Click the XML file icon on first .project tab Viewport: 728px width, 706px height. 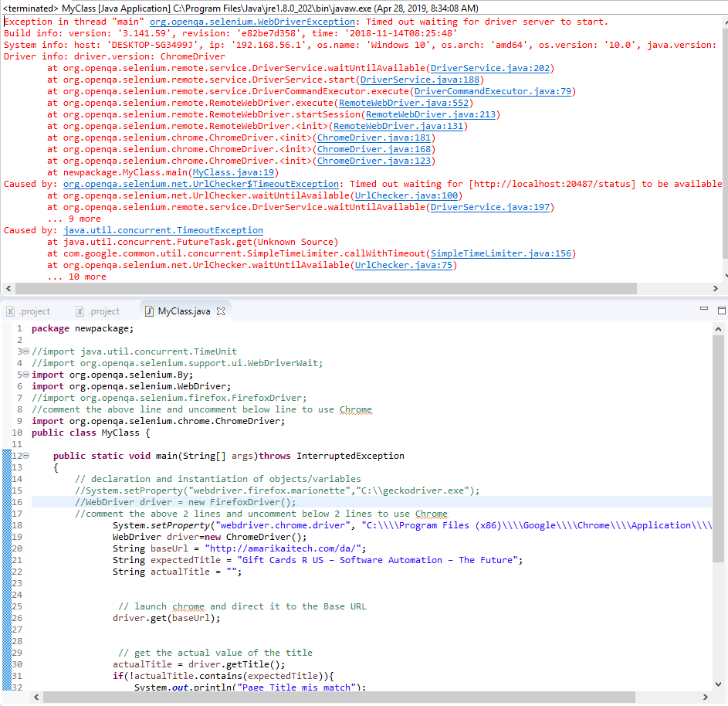(10, 311)
